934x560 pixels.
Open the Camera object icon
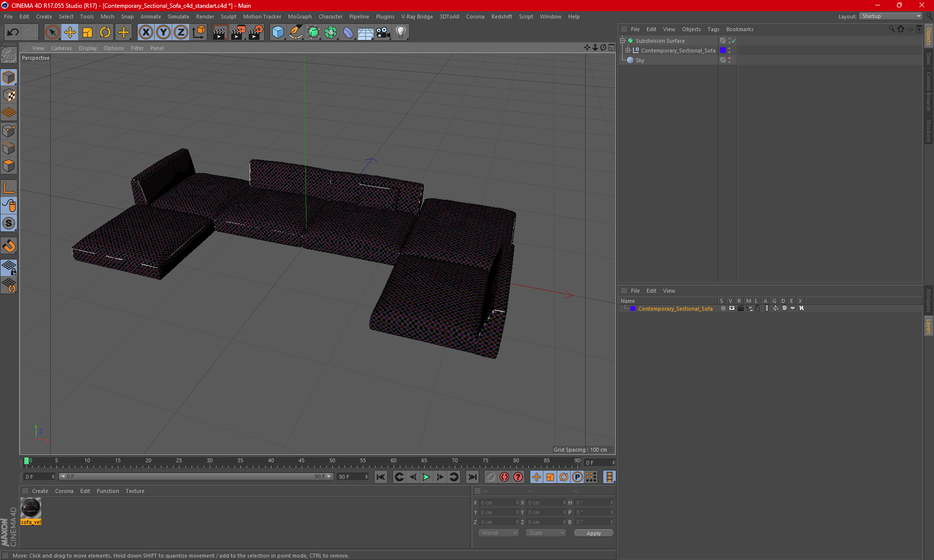pyautogui.click(x=383, y=33)
